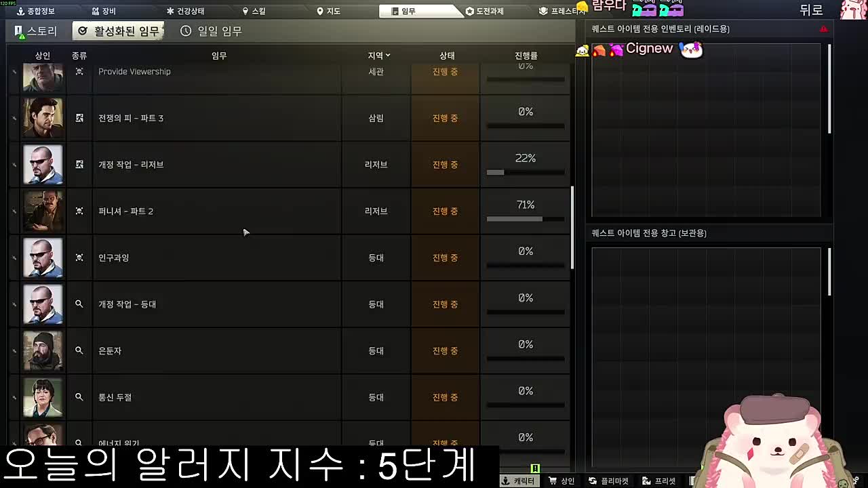Click trader portrait for 통신 두절
The image size is (868, 488).
[x=43, y=397]
